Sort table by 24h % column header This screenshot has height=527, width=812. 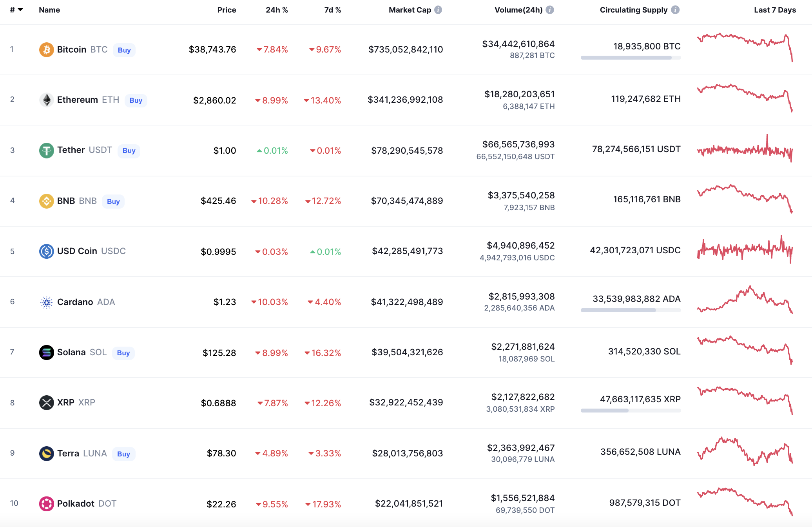[x=276, y=10]
